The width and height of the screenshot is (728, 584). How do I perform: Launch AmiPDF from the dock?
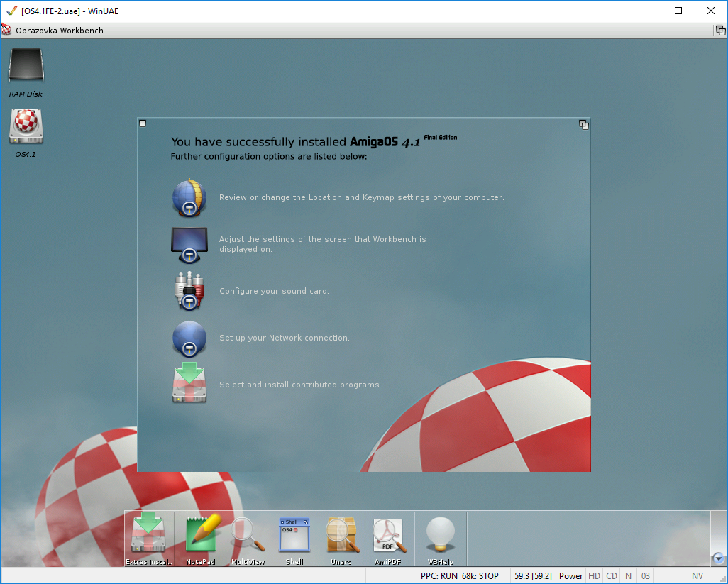(389, 535)
